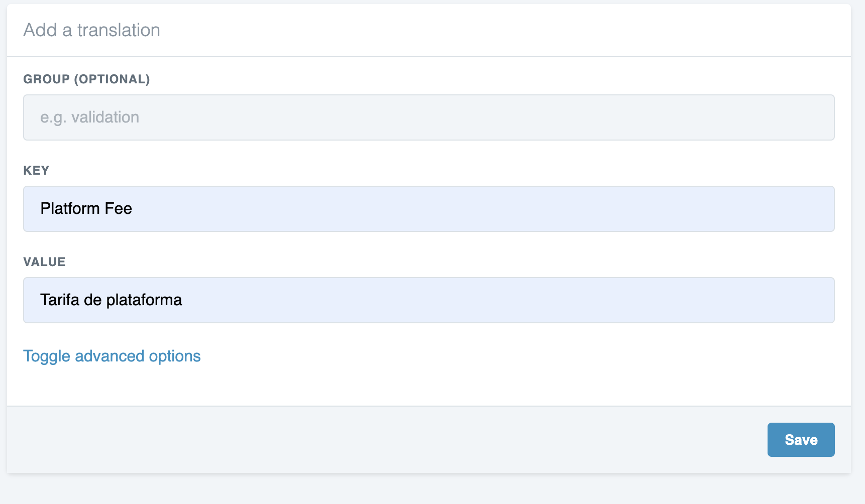Place cursor on "Platform Fee" text

pyautogui.click(x=86, y=209)
